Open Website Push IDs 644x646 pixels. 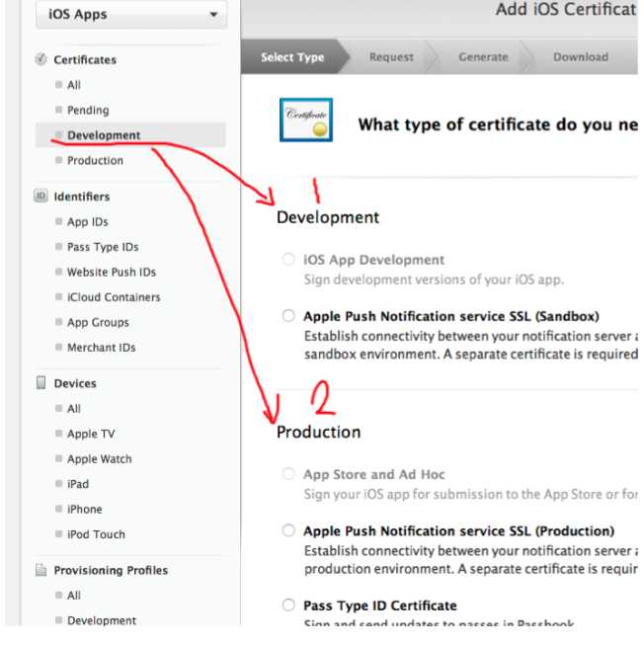112,272
